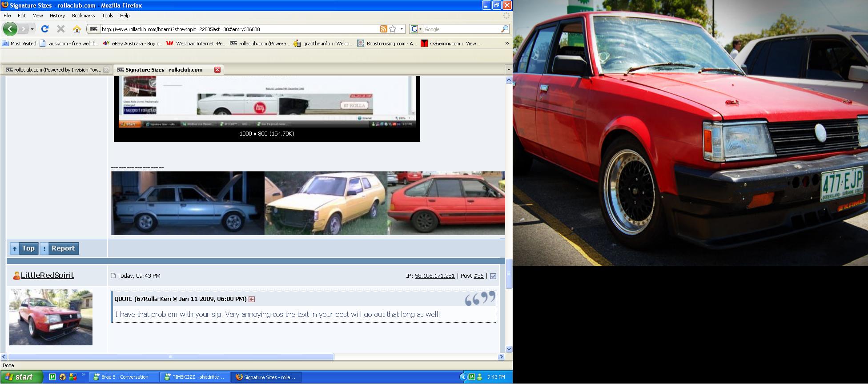Viewport: 868px width, 384px height.
Task: Open the LittleRedSpirit profile link
Action: (47, 276)
